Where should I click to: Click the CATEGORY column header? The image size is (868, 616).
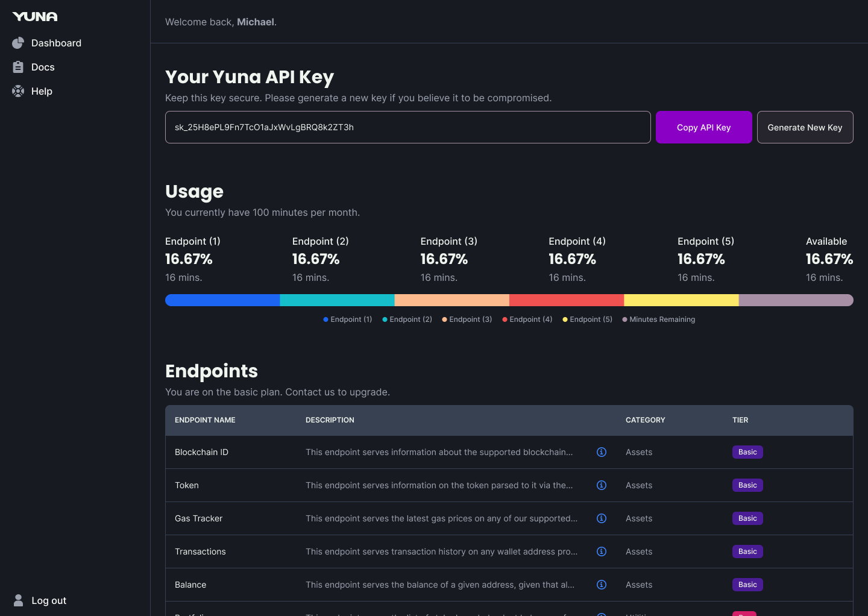coord(646,420)
